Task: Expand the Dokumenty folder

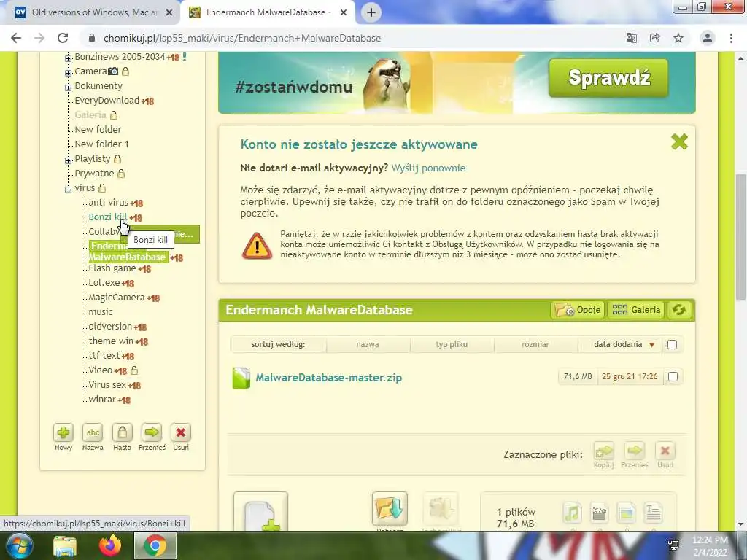Action: (68, 87)
